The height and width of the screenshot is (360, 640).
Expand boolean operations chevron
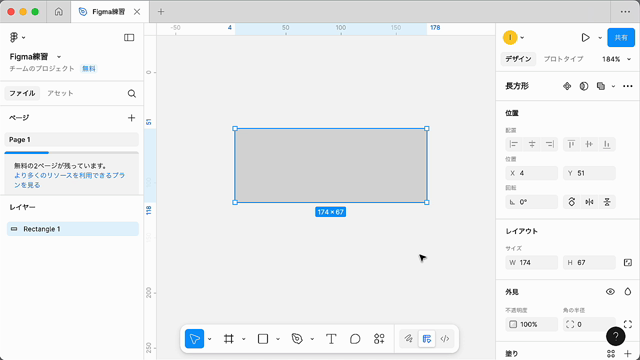click(613, 87)
